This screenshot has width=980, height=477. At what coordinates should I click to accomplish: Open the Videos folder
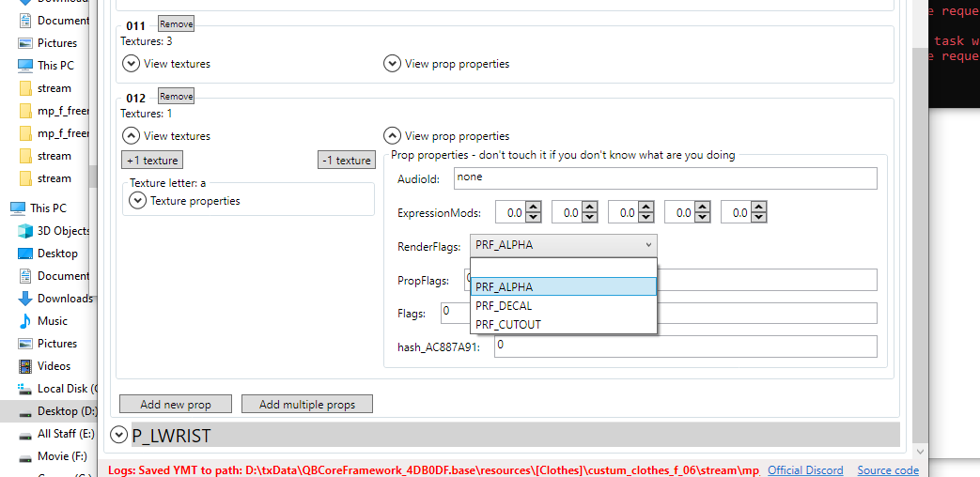coord(54,366)
